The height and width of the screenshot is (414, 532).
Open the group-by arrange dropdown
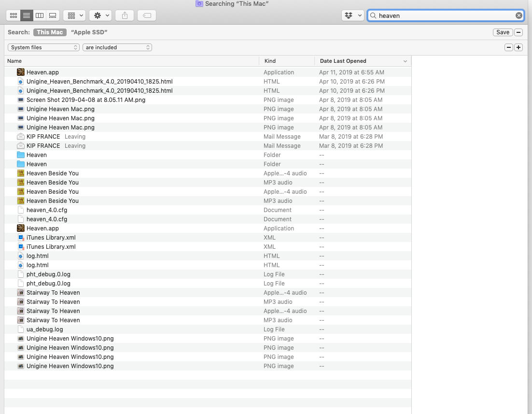74,15
